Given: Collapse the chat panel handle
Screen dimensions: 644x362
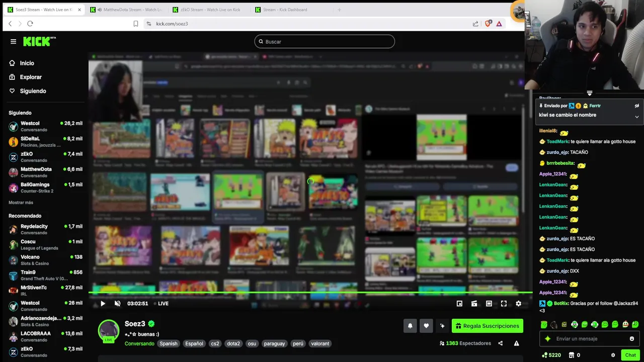Looking at the screenshot, I should click(x=590, y=94).
